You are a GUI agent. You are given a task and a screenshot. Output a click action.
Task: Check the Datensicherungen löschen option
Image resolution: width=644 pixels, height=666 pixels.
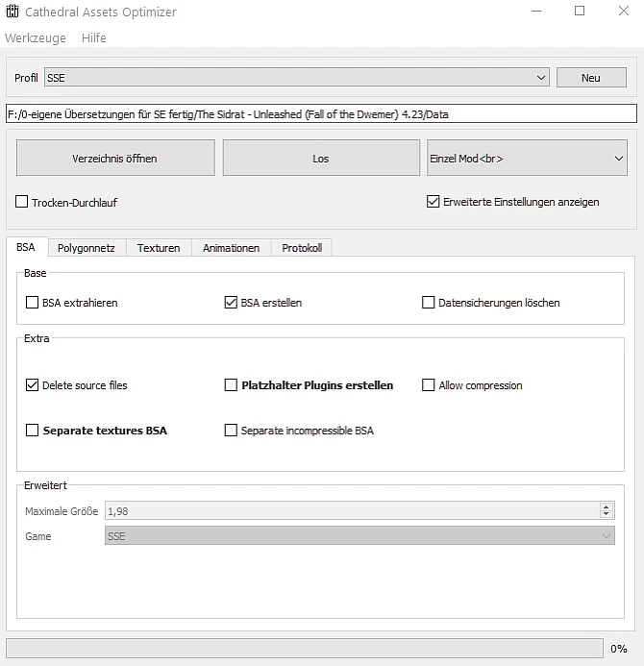(429, 303)
